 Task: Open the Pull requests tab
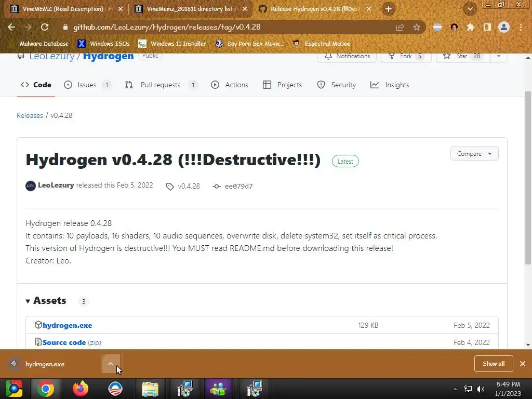tap(162, 85)
